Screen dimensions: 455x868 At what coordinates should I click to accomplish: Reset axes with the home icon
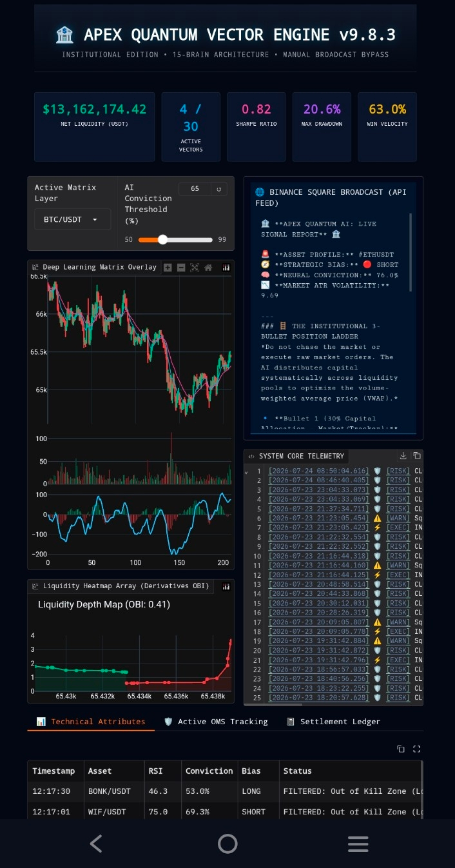(x=208, y=268)
